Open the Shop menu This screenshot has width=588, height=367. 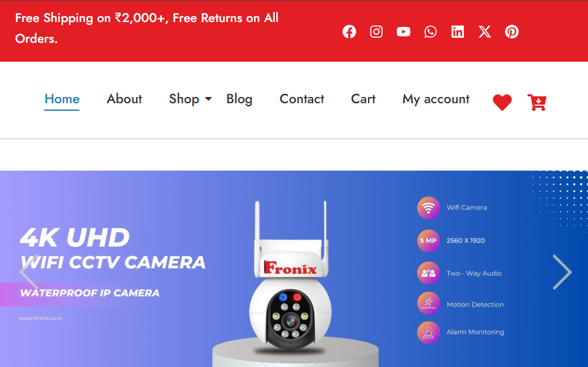tap(184, 99)
